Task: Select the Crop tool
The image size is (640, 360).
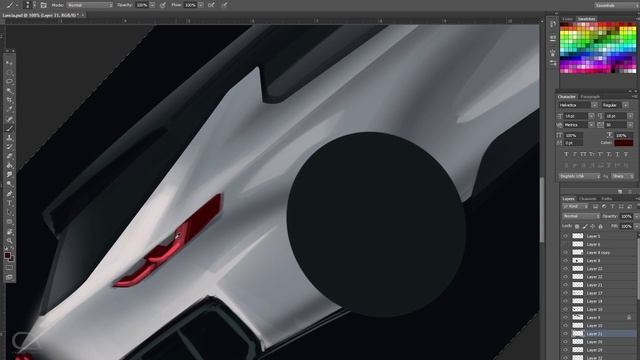Action: (9, 100)
